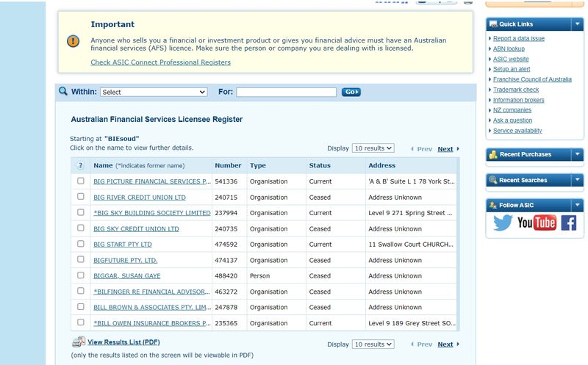This screenshot has height=365, width=588.
Task: Open ABN lookup quick link
Action: click(x=509, y=48)
